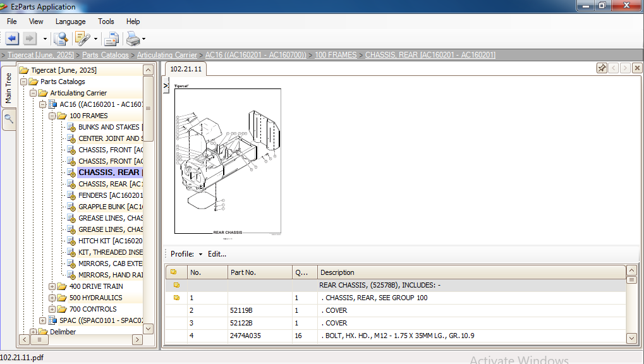Open the View menu
Screen dimensions: 644x364
[36, 21]
